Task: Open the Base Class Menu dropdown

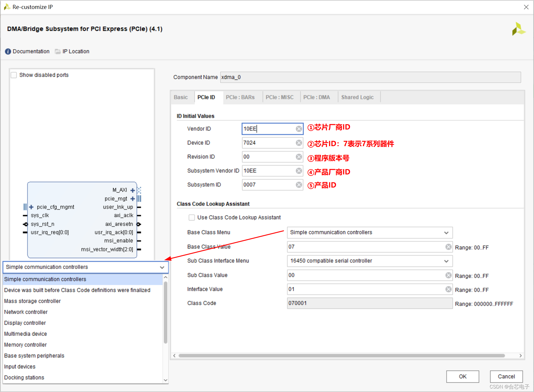Action: (x=370, y=233)
